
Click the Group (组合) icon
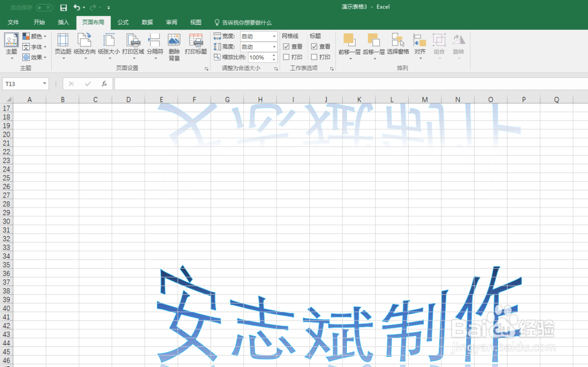tap(439, 40)
